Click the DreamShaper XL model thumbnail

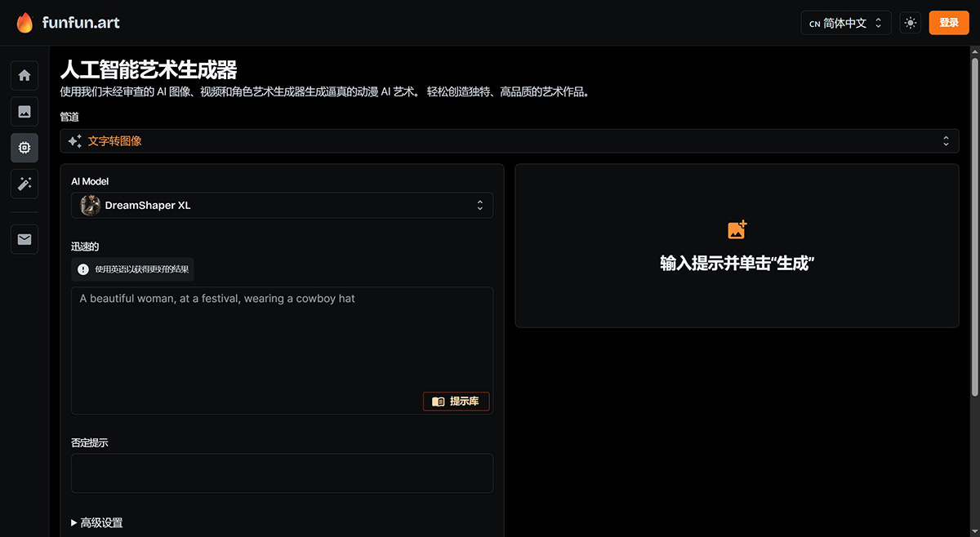tap(91, 206)
